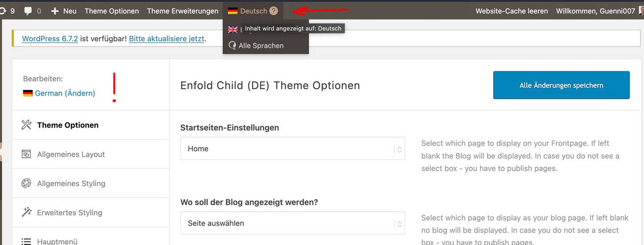Click the question mark help icon next to Deutsch
This screenshot has width=644, height=245.
pyautogui.click(x=273, y=11)
